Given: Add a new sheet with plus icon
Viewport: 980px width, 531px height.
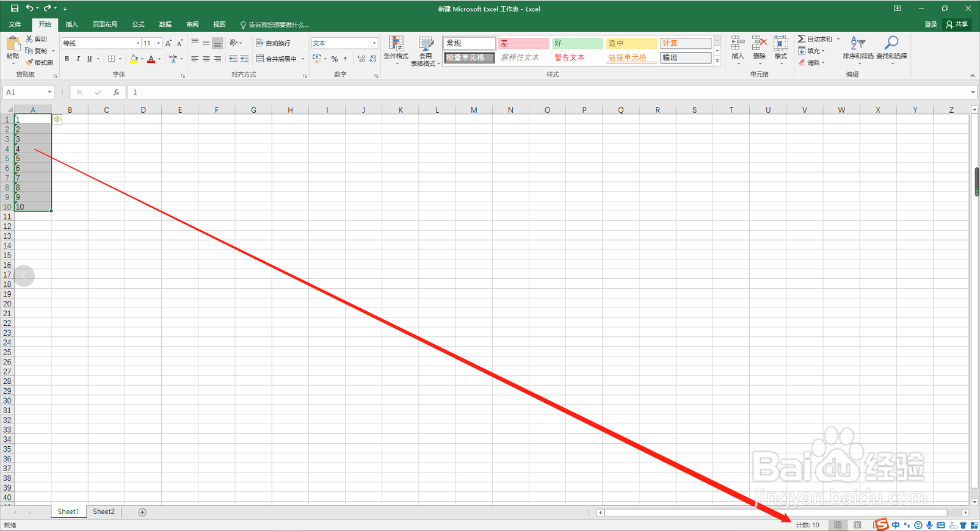Looking at the screenshot, I should [x=142, y=512].
